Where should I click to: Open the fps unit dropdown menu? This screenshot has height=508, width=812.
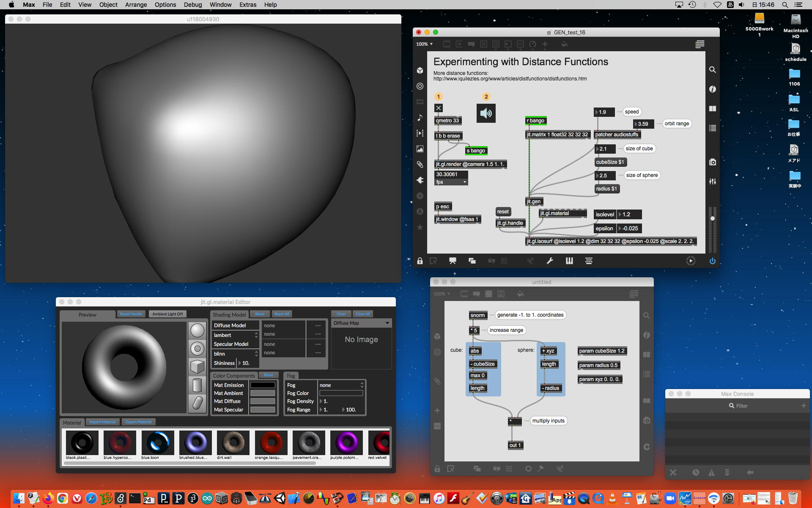(451, 182)
